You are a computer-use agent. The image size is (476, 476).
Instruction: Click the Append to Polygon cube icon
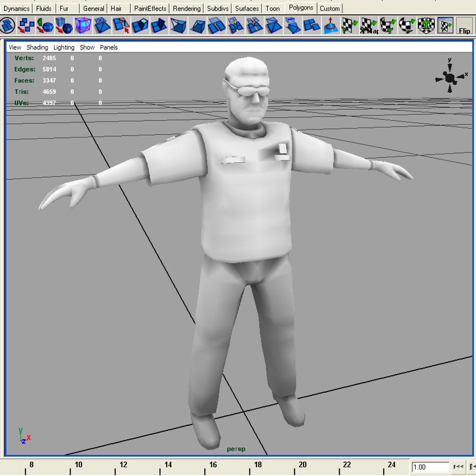(178, 25)
